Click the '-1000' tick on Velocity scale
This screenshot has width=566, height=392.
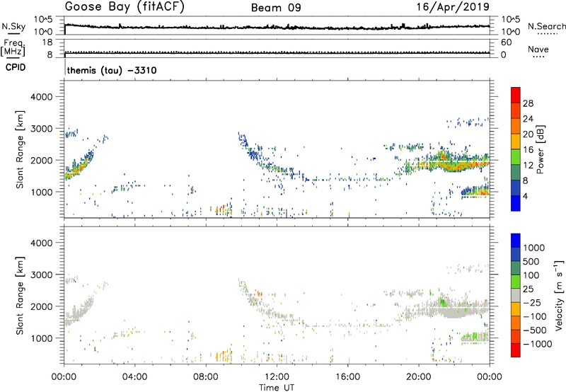coord(537,344)
